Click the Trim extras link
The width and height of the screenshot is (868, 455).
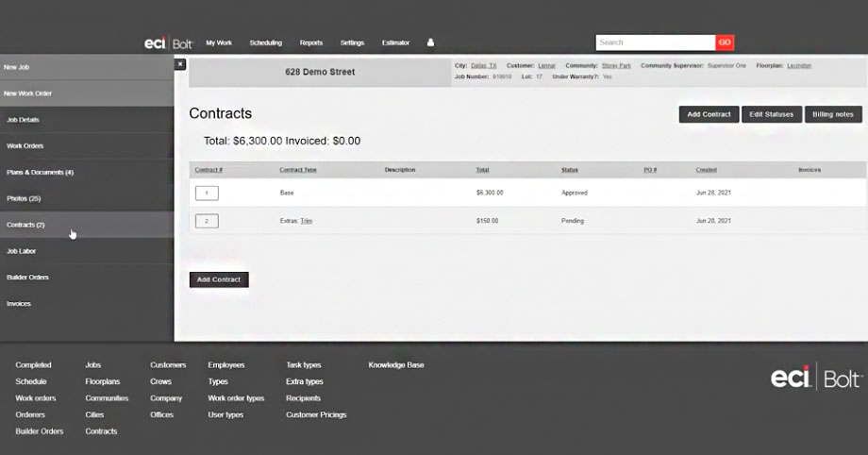click(x=307, y=221)
